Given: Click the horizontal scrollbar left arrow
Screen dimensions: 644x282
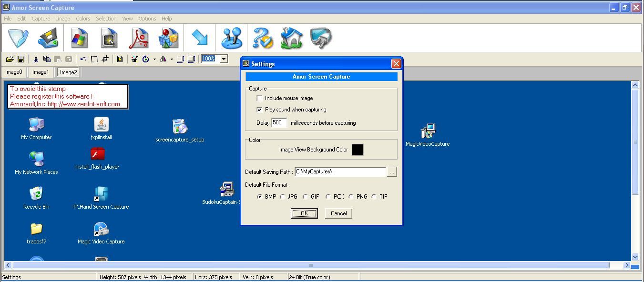Looking at the screenshot, I should tap(8, 265).
